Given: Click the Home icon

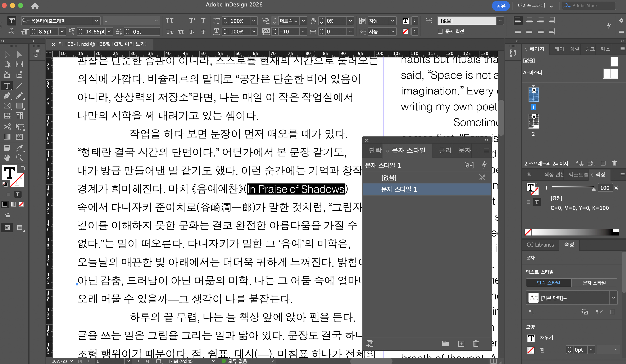Looking at the screenshot, I should [x=35, y=6].
